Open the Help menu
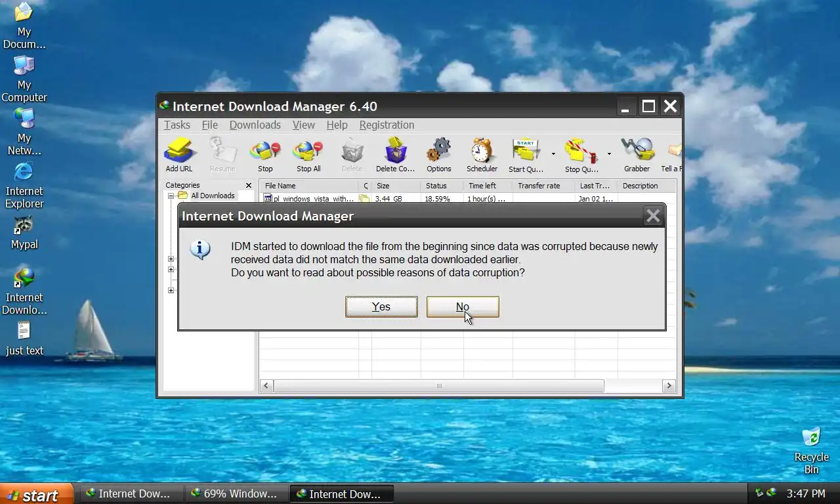Image resolution: width=840 pixels, height=504 pixels. (x=337, y=125)
